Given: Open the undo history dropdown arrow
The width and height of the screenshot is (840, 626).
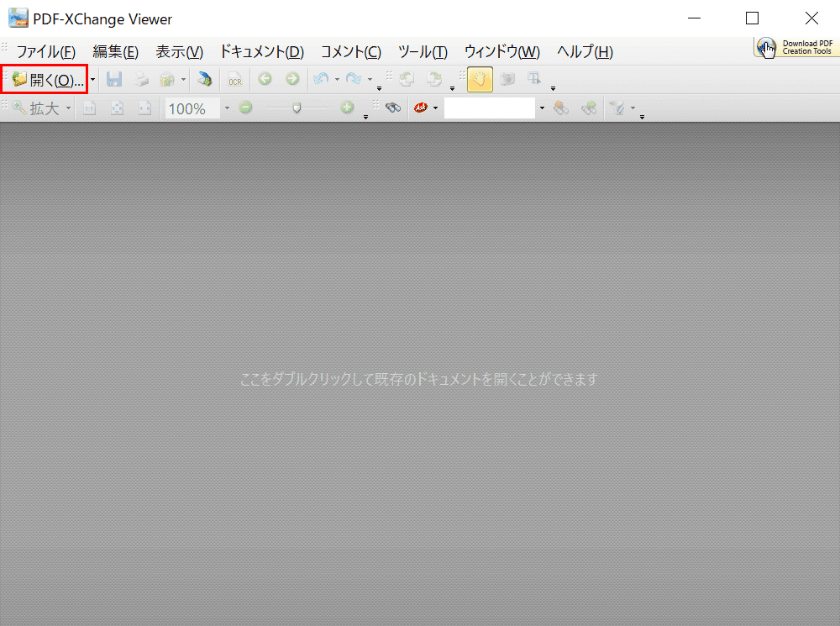Looking at the screenshot, I should [x=337, y=79].
